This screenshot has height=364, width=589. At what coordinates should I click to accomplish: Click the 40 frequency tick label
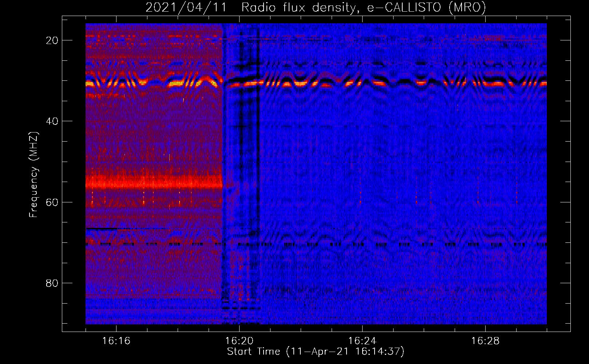[52, 121]
